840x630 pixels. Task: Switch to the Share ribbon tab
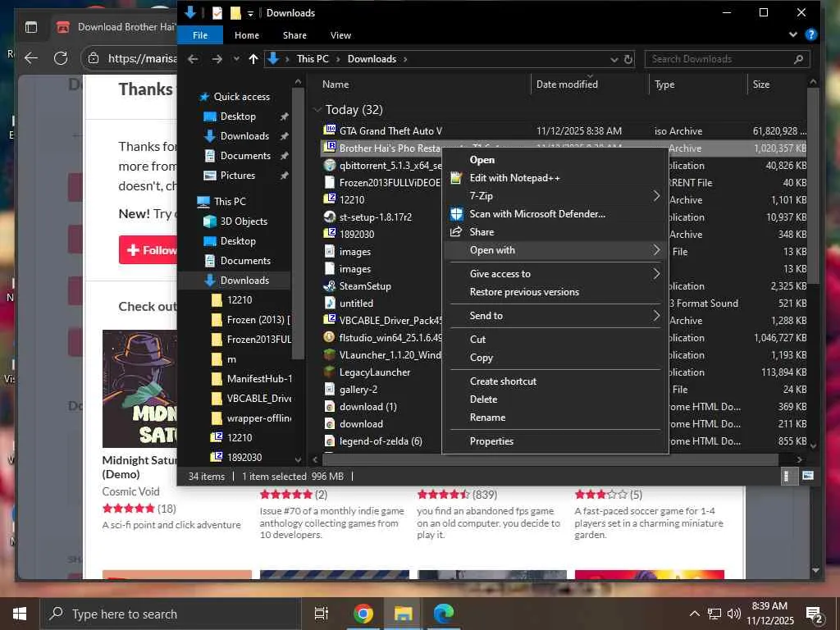(294, 35)
